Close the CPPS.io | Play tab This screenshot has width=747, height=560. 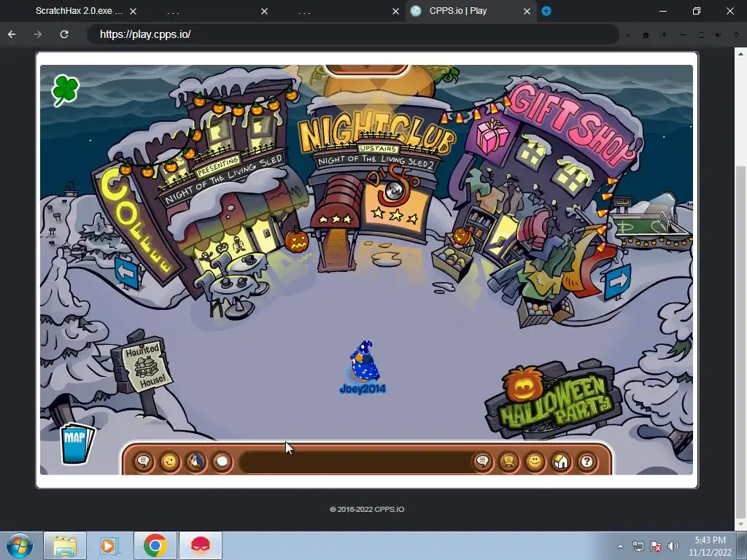click(x=527, y=11)
